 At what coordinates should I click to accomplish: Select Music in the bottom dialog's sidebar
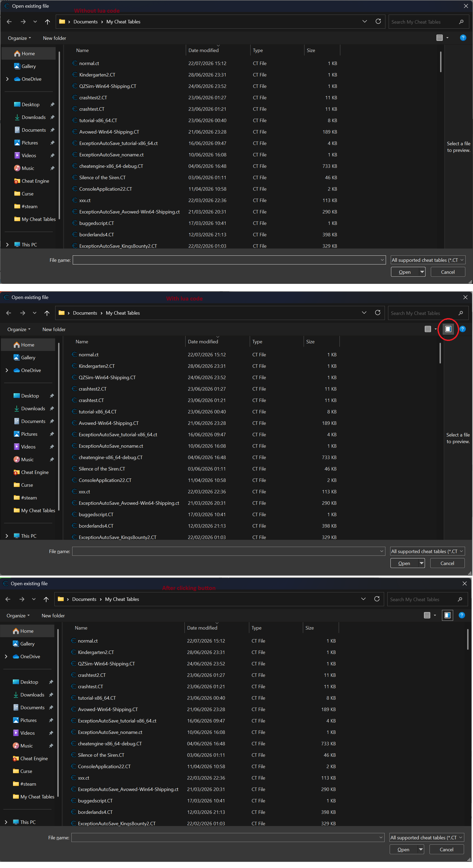pos(26,746)
